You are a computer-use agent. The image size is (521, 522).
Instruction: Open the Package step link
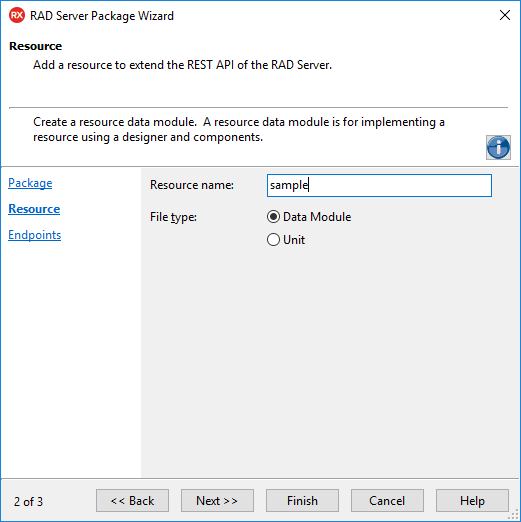30,183
